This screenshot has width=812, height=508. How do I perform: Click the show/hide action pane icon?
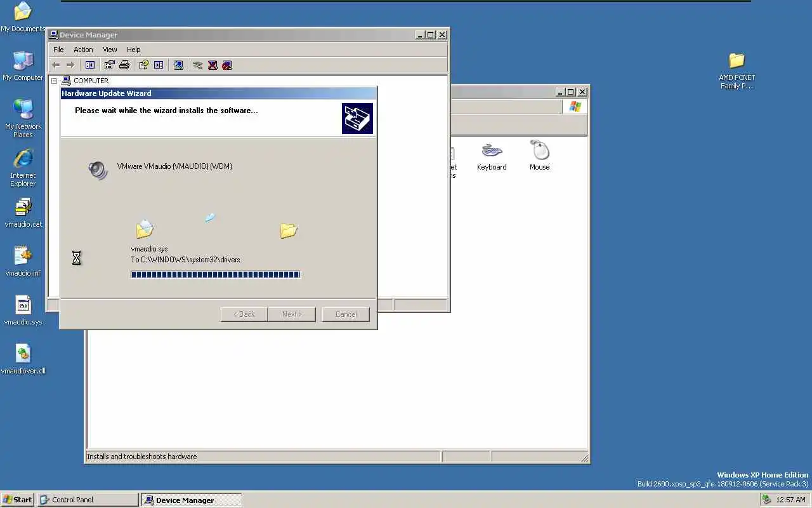pyautogui.click(x=159, y=65)
